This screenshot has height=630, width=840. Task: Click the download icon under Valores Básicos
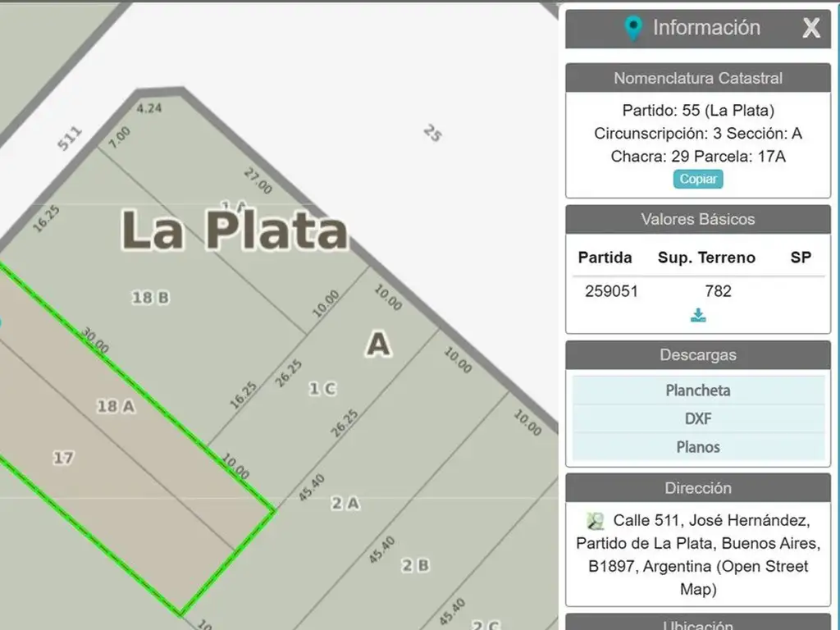click(x=698, y=316)
